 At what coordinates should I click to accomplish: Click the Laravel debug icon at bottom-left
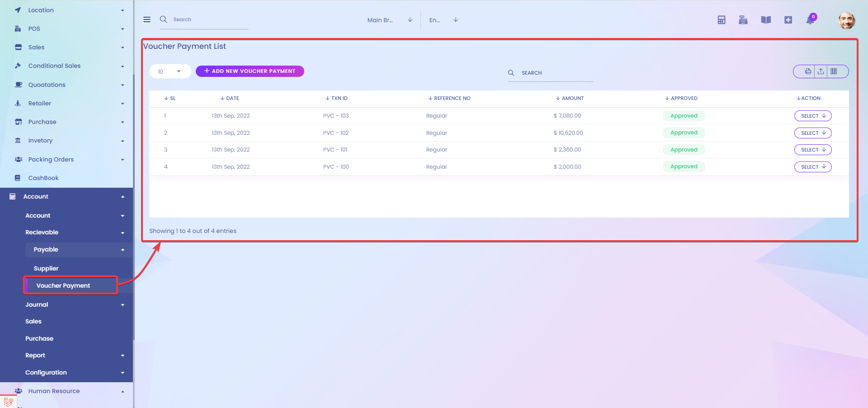click(8, 401)
